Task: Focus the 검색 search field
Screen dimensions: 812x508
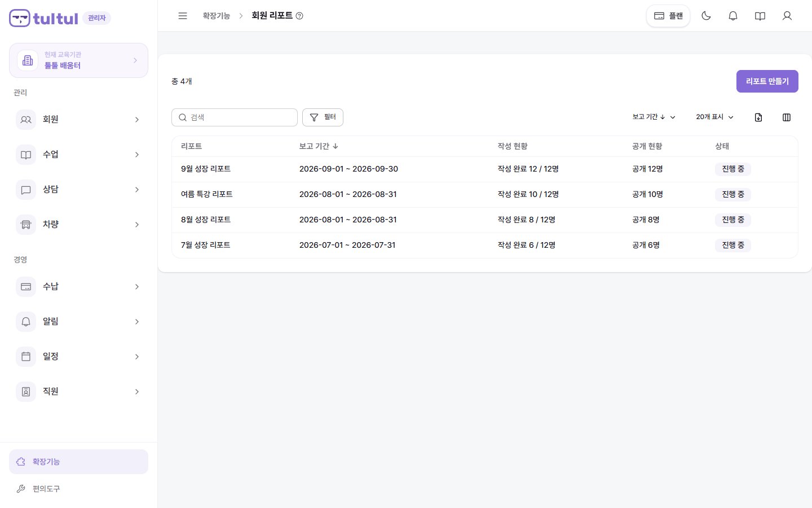Action: click(235, 117)
